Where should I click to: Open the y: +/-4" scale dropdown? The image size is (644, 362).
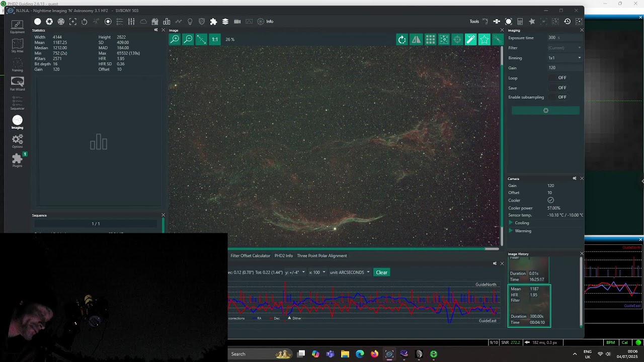[295, 273]
